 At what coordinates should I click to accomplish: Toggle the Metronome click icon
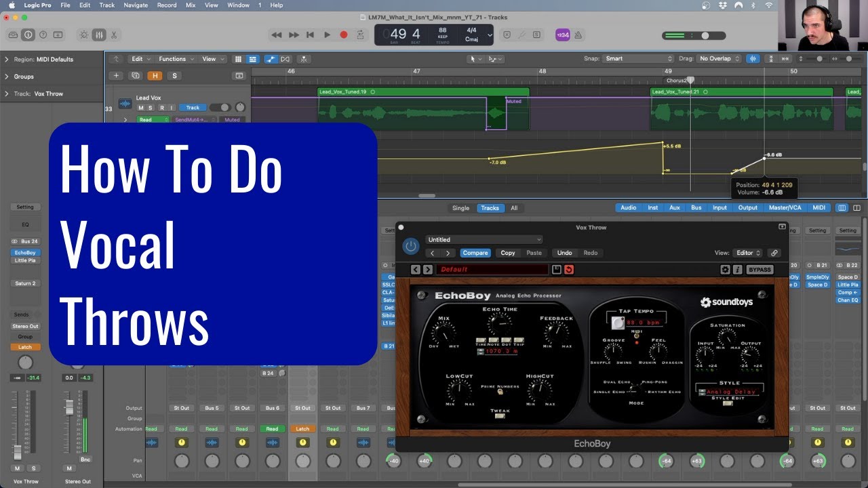(578, 35)
